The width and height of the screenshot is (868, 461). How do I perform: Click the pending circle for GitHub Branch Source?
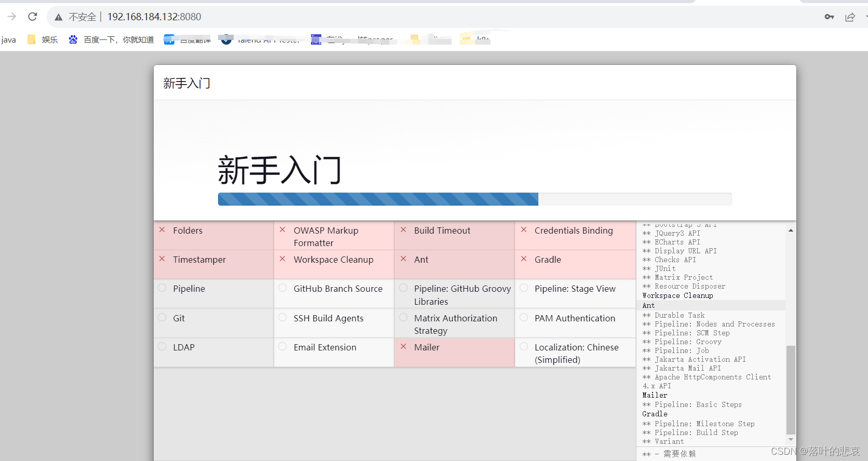282,288
